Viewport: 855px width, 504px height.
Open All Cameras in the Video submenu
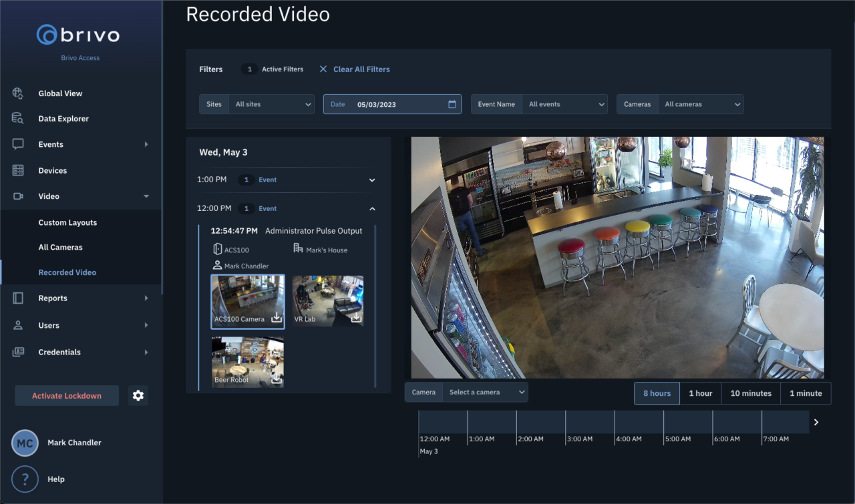pyautogui.click(x=61, y=247)
